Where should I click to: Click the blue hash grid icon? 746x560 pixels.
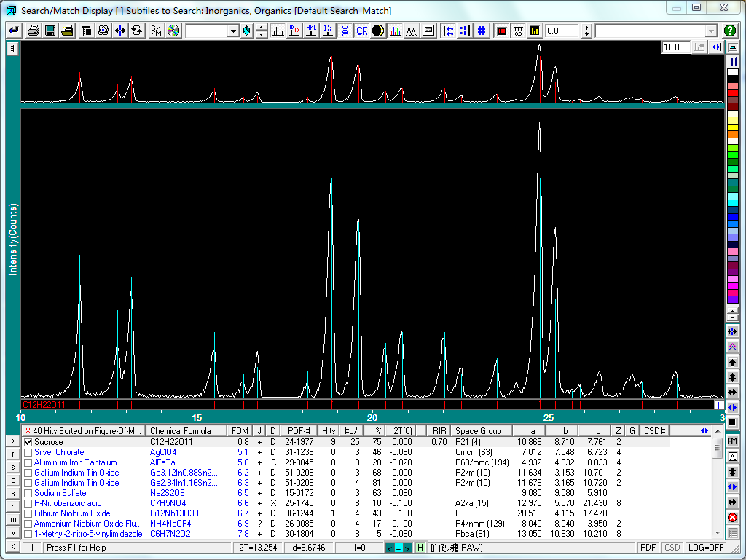pyautogui.click(x=482, y=31)
